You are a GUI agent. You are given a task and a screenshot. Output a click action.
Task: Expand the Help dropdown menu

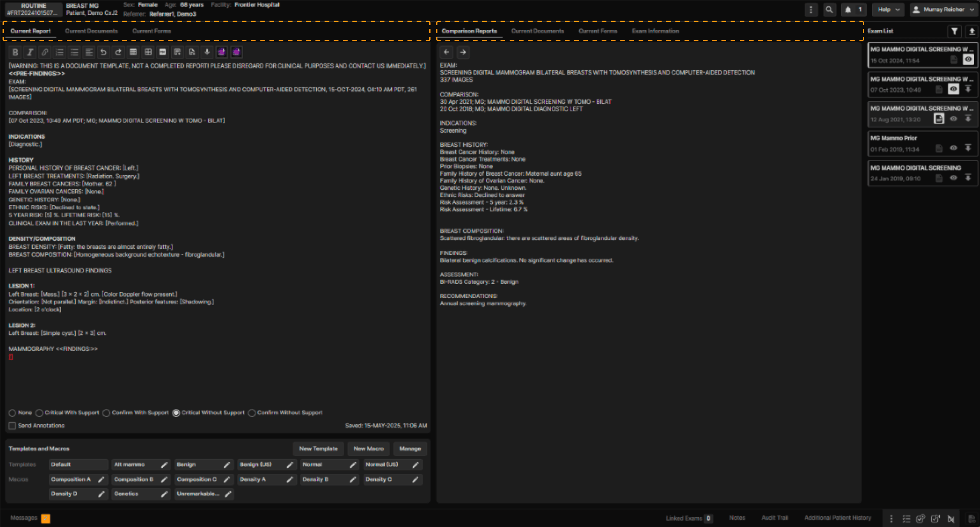tap(888, 9)
